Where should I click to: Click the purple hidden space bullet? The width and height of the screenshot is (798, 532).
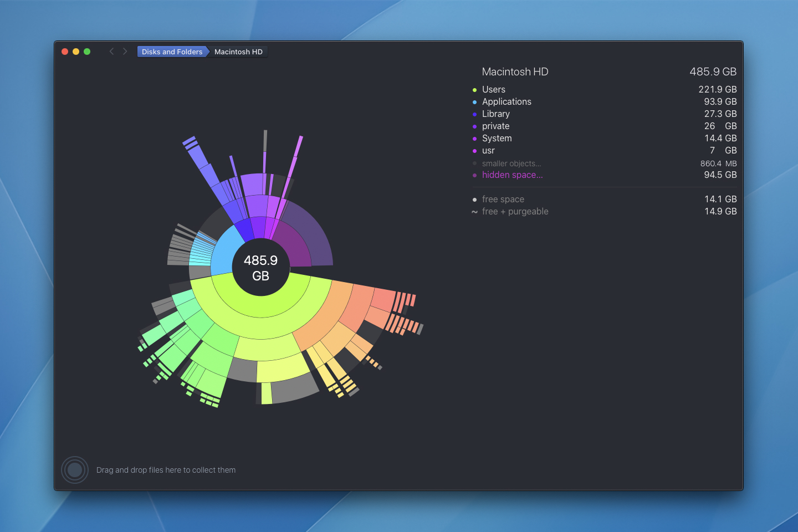click(x=474, y=175)
